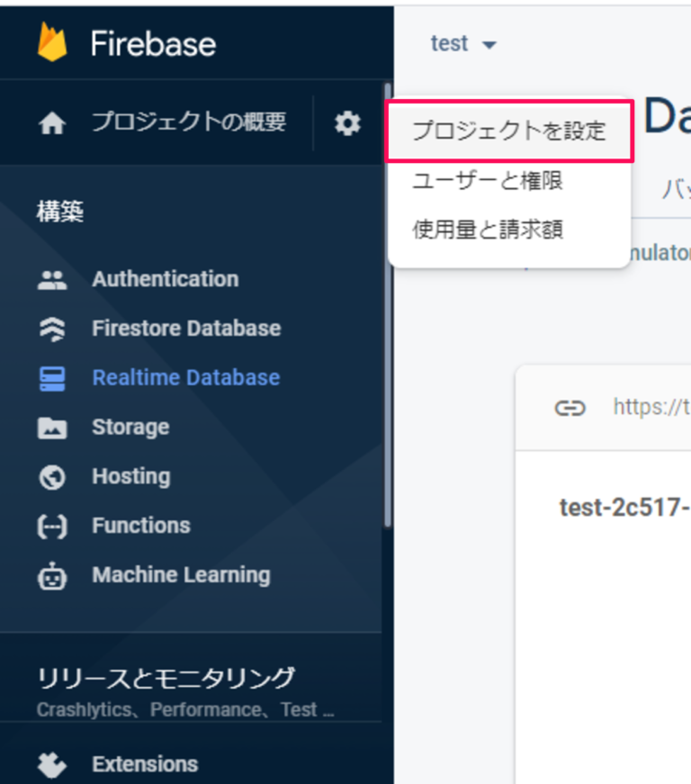Click the Firestore Database icon

point(52,329)
